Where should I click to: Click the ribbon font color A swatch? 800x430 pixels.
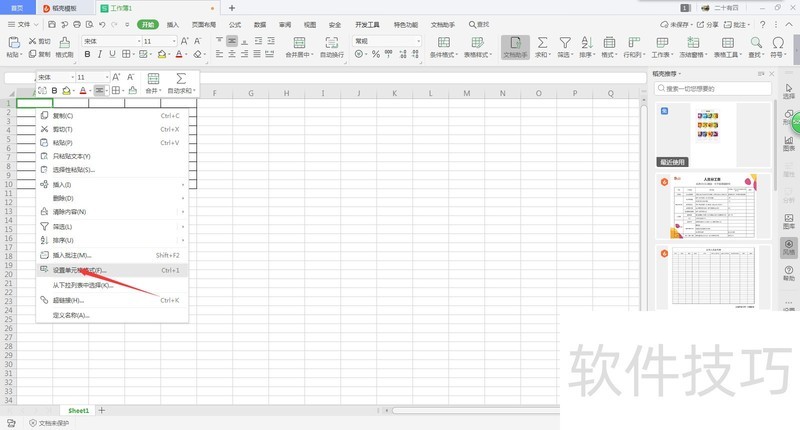click(x=179, y=54)
